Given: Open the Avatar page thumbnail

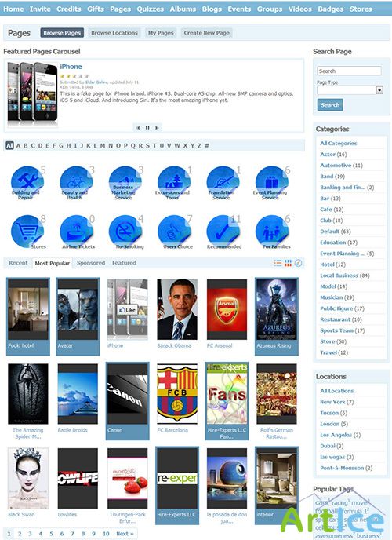Looking at the screenshot, I should point(78,309).
